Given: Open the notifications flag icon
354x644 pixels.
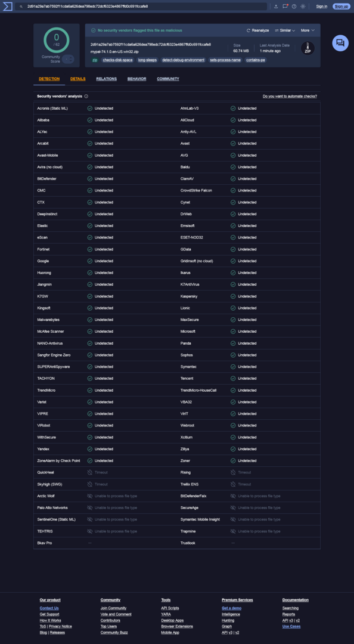Looking at the screenshot, I should coord(285,6).
